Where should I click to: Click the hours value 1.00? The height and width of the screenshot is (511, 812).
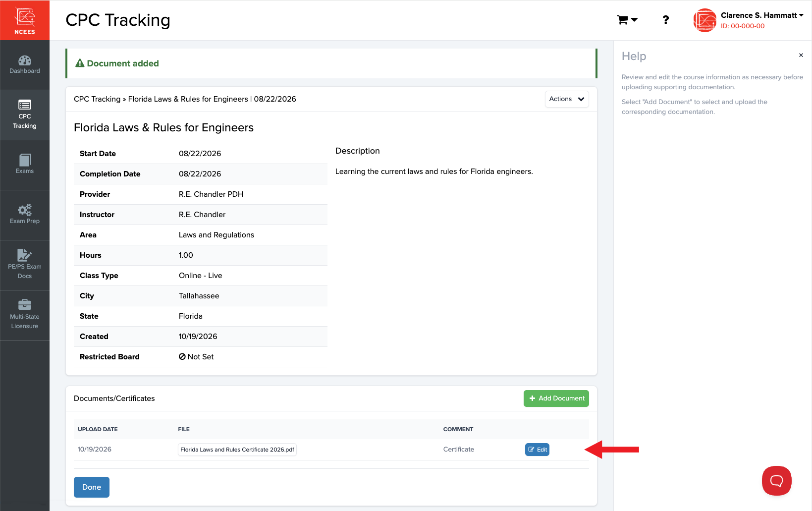tap(186, 255)
